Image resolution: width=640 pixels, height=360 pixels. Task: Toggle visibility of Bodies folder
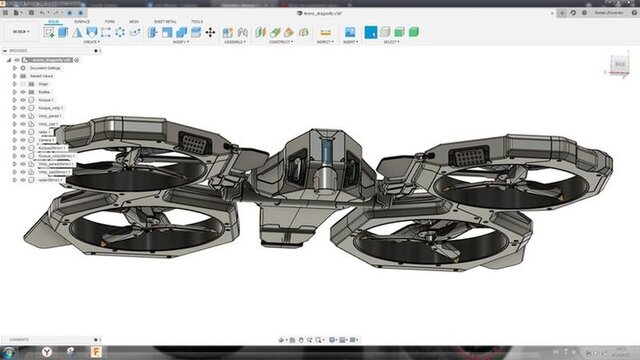point(23,92)
